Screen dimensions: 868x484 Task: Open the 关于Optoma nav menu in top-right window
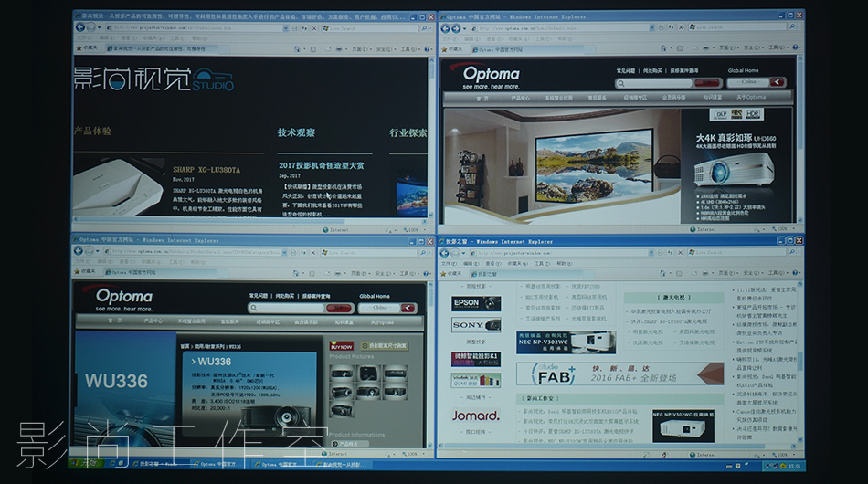pyautogui.click(x=751, y=97)
